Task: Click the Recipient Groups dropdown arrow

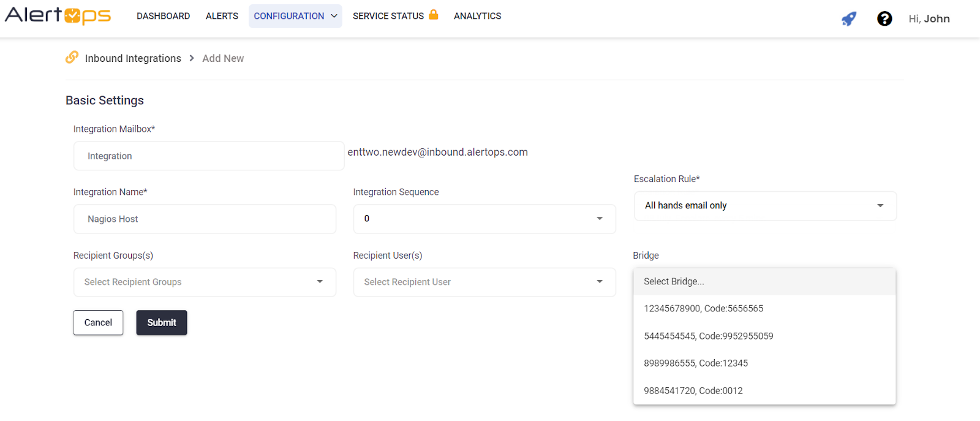Action: tap(320, 282)
